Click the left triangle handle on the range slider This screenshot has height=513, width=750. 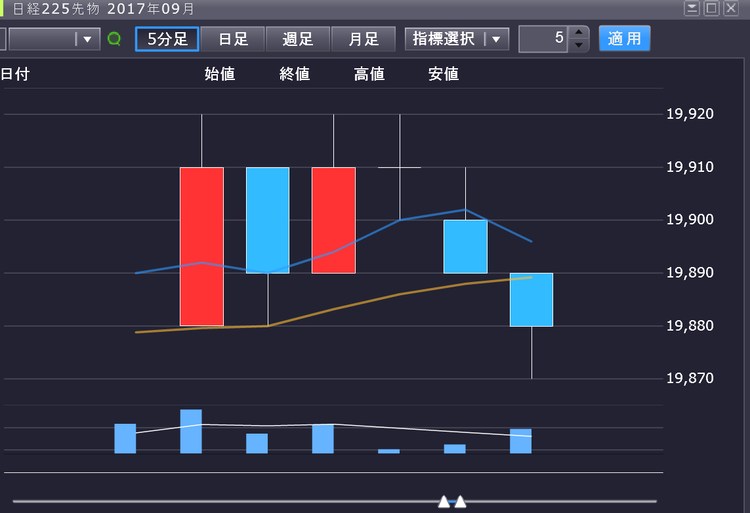pos(444,502)
